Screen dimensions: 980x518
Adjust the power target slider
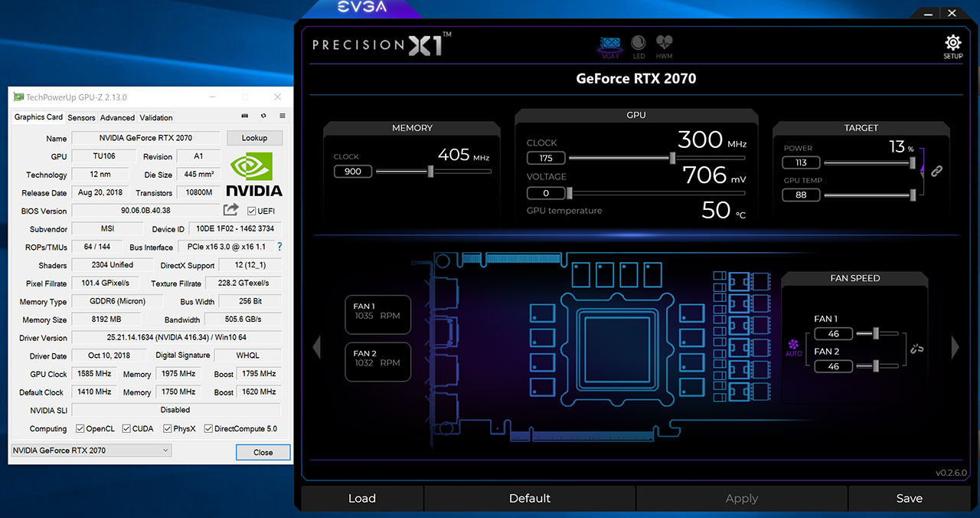911,162
